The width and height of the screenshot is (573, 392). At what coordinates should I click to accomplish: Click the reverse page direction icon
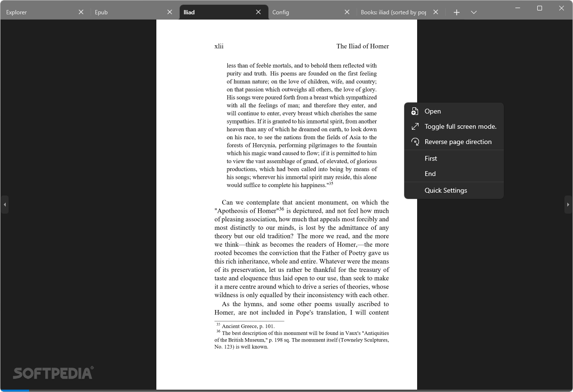click(415, 142)
